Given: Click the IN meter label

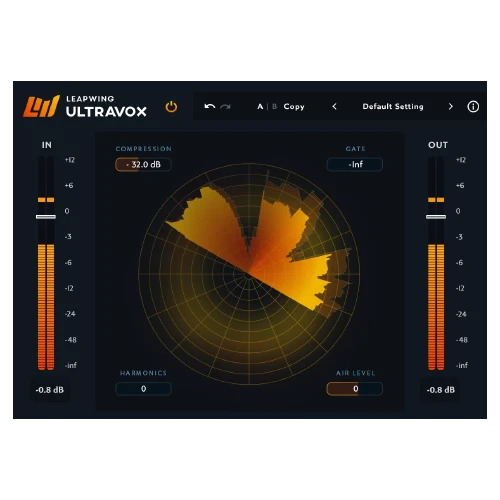Looking at the screenshot, I should pos(47,145).
